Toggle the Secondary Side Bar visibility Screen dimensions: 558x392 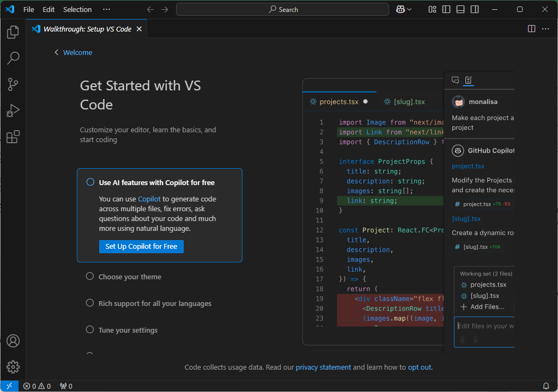(475, 9)
